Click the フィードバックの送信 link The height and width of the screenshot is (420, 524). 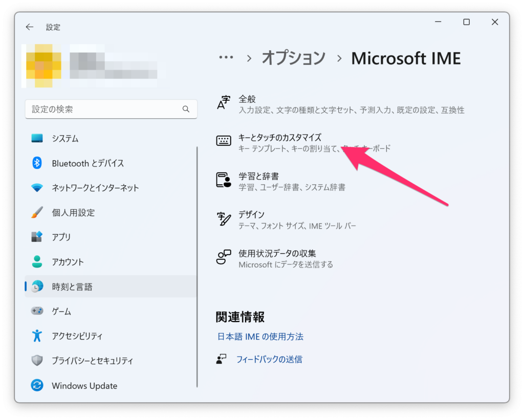click(x=269, y=359)
